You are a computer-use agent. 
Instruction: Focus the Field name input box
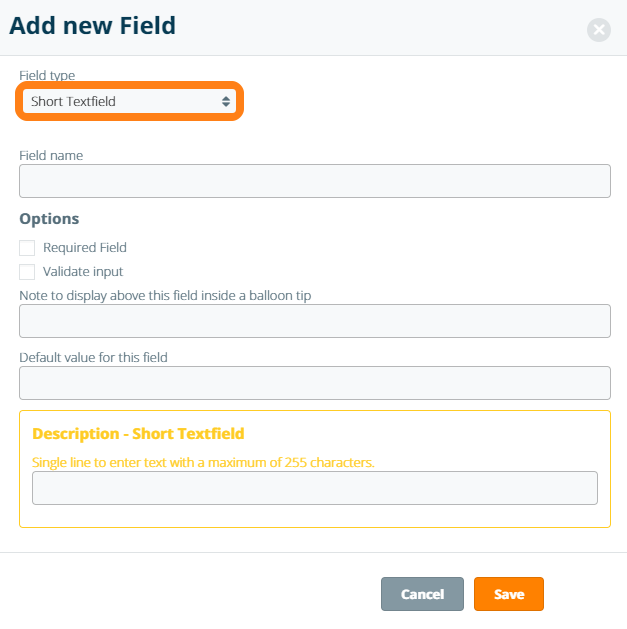tap(314, 181)
